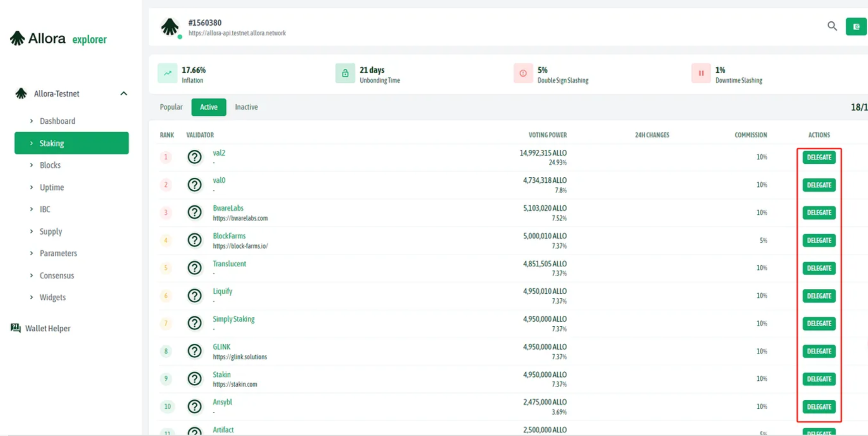Open the Blocks sidebar item

[x=50, y=165]
